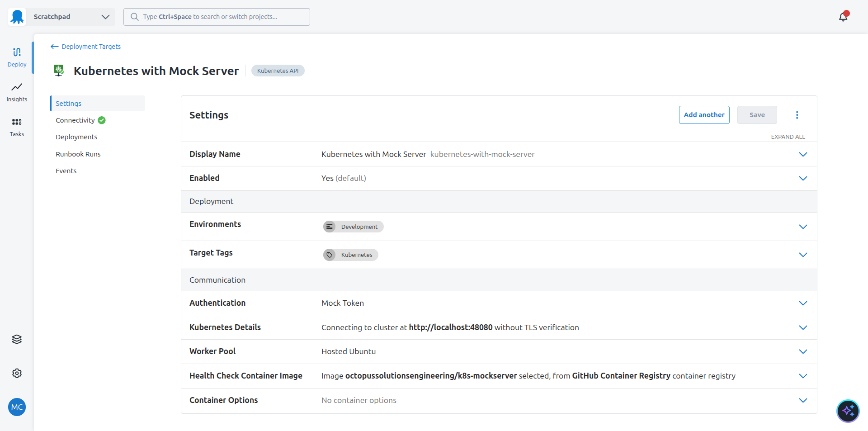This screenshot has width=868, height=431.
Task: Switch to the Deployments section
Action: 76,137
